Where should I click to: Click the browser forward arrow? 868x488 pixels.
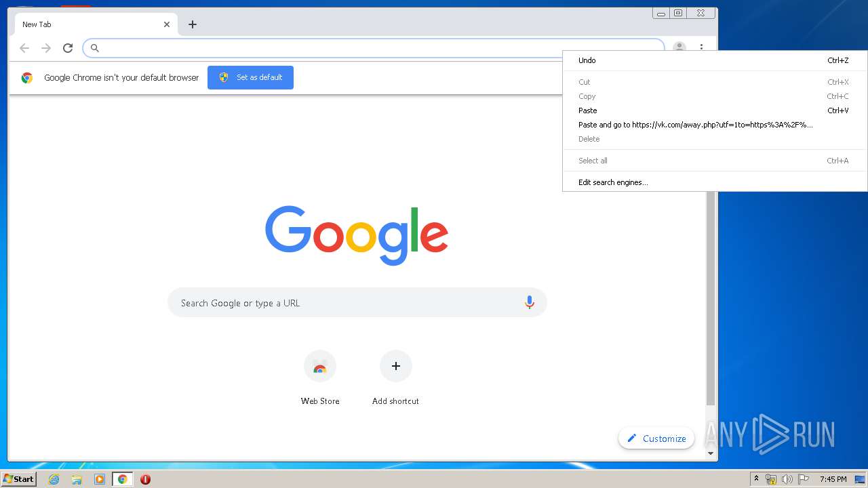click(46, 48)
